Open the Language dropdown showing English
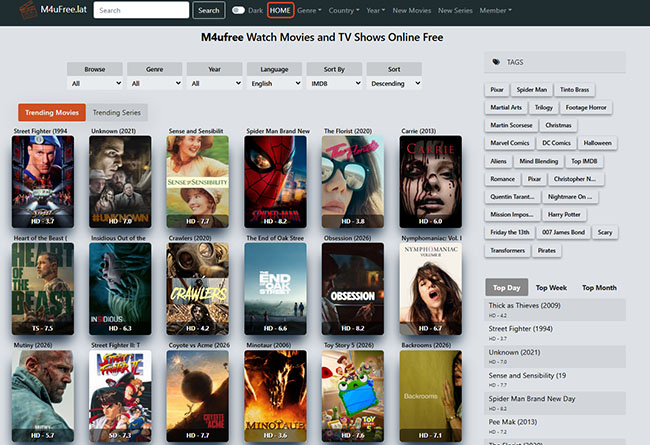650x445 pixels. pyautogui.click(x=274, y=83)
